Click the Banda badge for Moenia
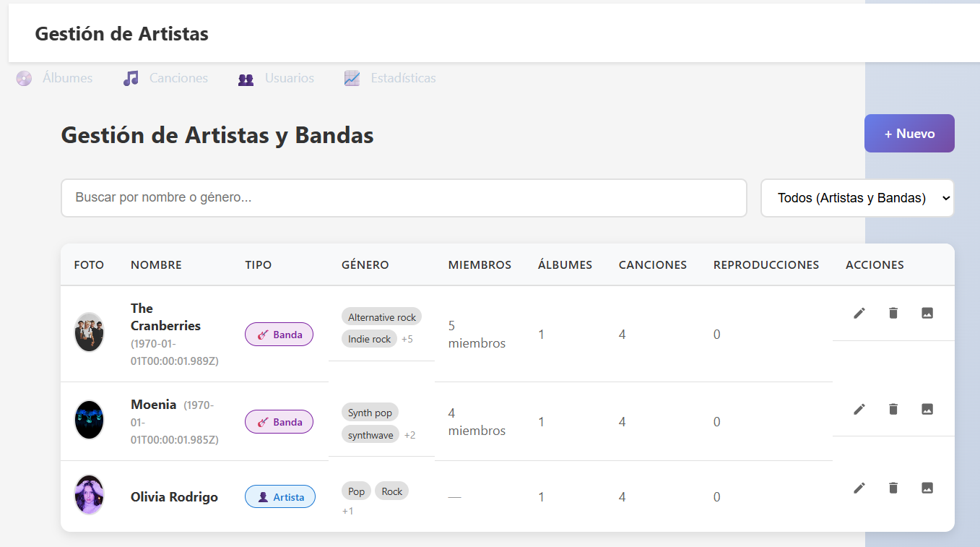 coord(279,422)
